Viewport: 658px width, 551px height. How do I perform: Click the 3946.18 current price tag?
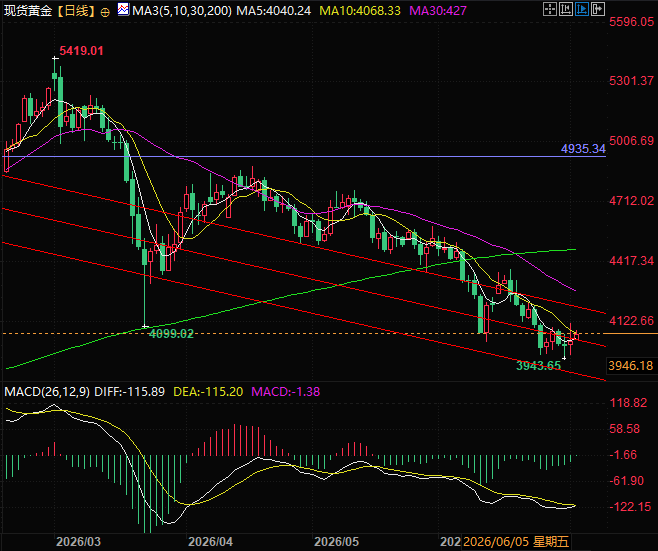(631, 366)
